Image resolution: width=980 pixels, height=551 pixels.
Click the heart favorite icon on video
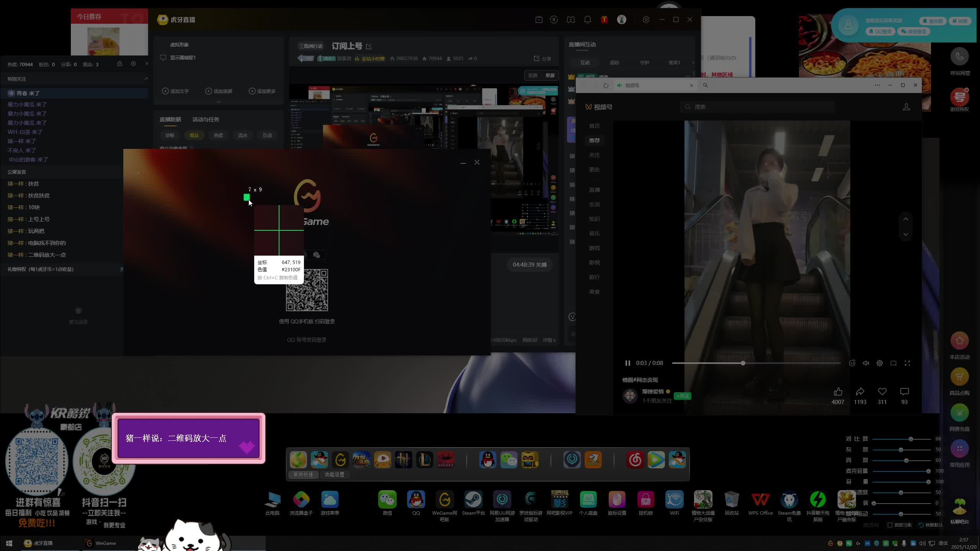[882, 392]
